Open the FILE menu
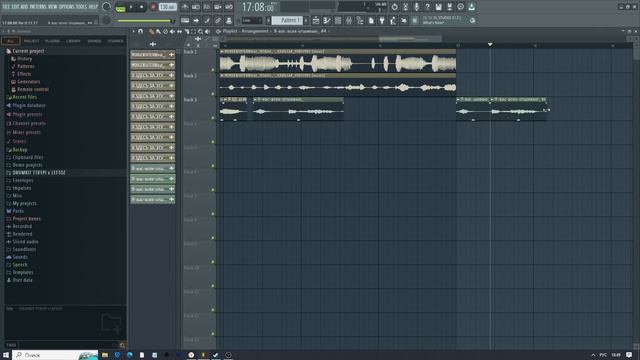This screenshot has height=360, width=640. pos(6,7)
